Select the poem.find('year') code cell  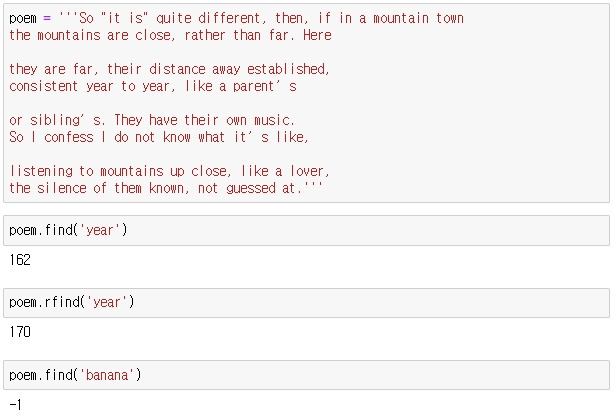point(306,230)
